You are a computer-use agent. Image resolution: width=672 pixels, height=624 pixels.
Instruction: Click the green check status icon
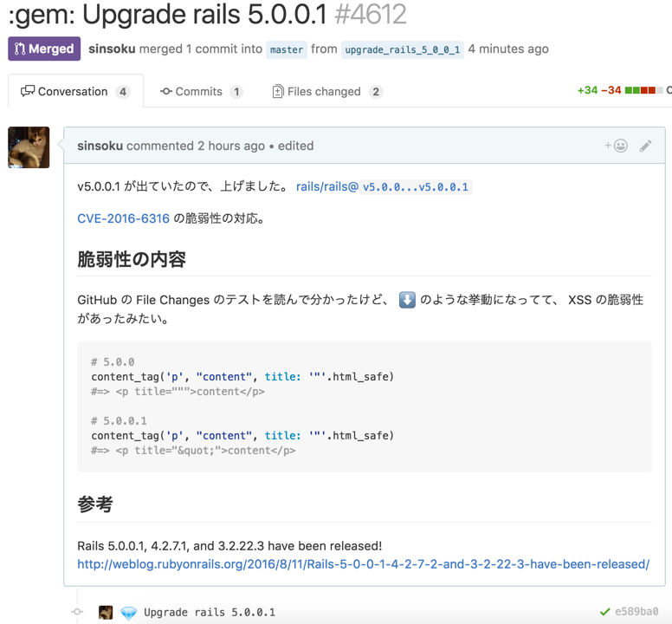pos(605,612)
